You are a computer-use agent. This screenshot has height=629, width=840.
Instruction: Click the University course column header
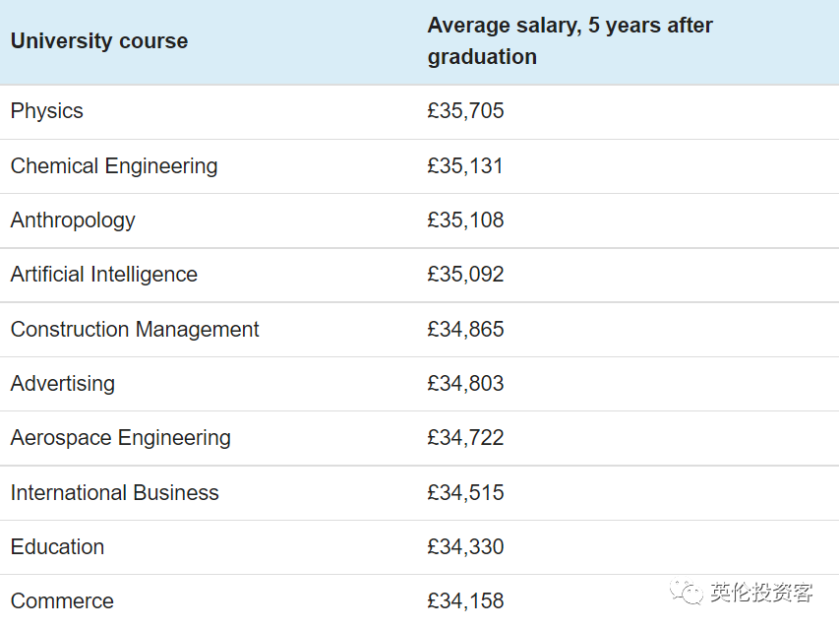(98, 41)
